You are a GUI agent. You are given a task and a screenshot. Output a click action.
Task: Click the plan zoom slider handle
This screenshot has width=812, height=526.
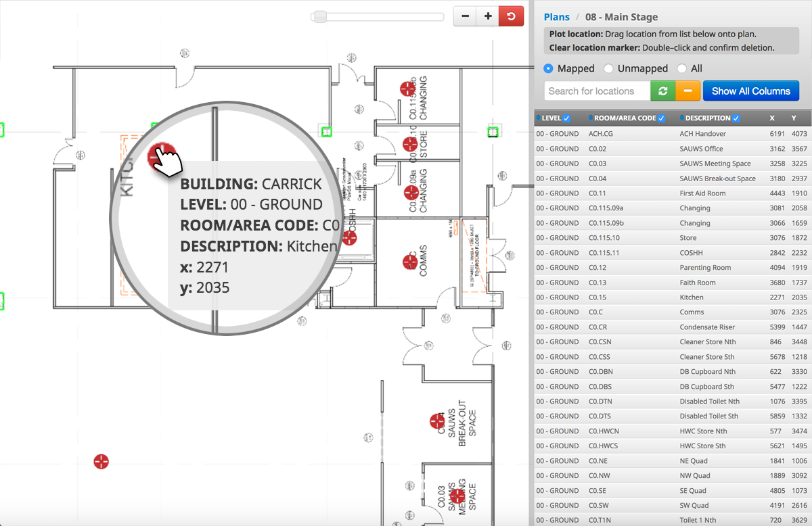click(x=321, y=16)
